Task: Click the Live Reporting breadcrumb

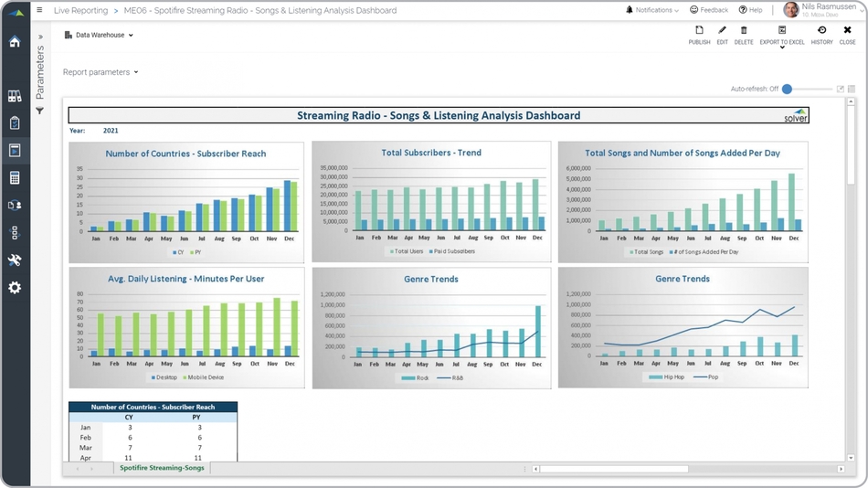Action: pyautogui.click(x=80, y=11)
